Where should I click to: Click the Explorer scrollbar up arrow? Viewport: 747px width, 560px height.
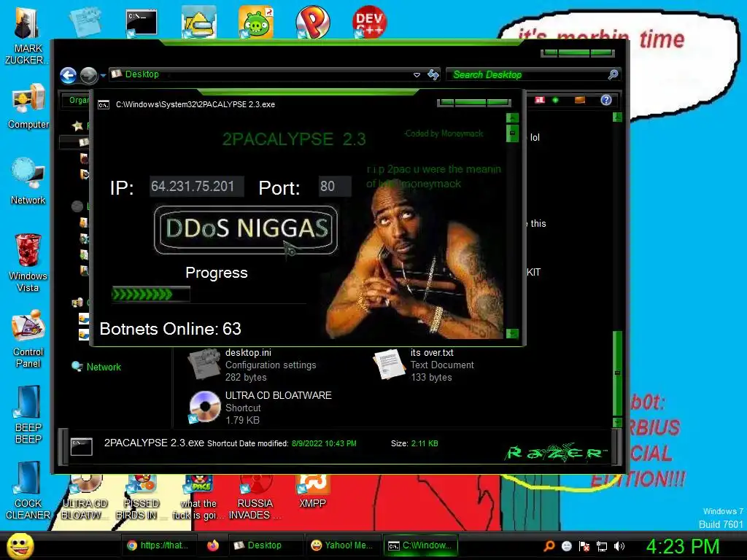[617, 117]
